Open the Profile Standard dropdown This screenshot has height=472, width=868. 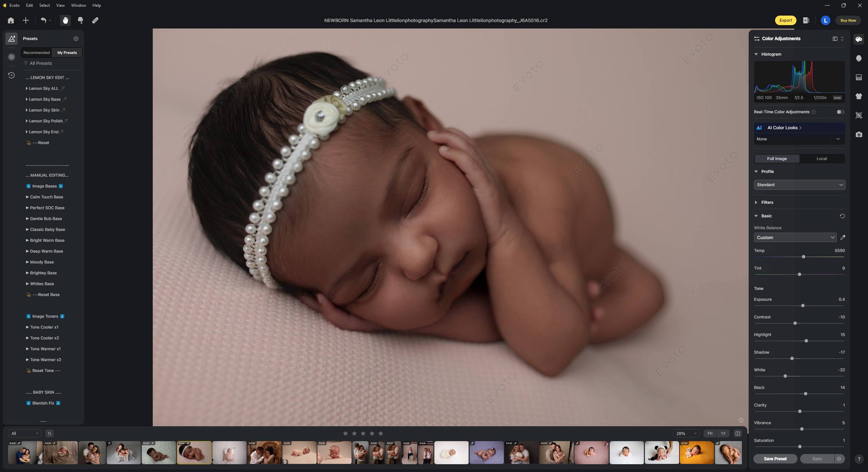point(799,185)
